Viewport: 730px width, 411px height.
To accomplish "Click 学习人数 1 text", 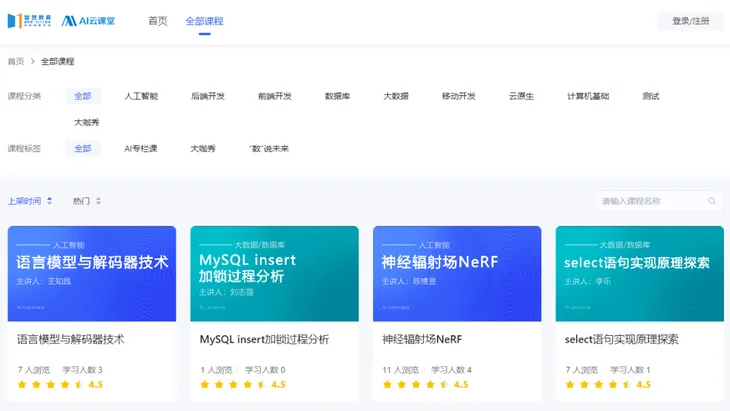I will [x=630, y=370].
